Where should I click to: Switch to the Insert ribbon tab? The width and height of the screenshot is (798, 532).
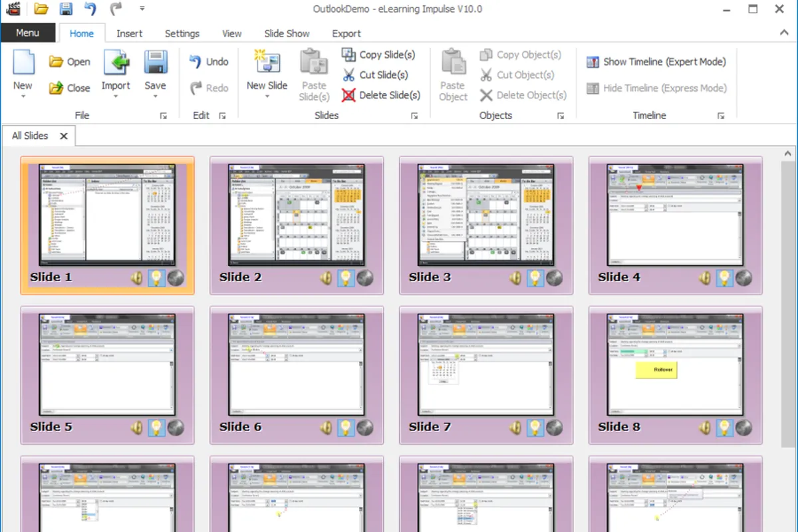click(129, 33)
